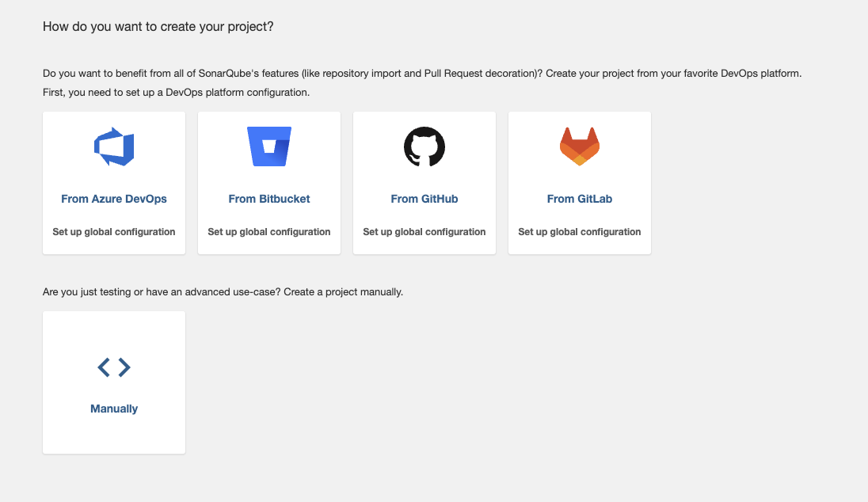Choose the From GitHub link
The image size is (868, 502).
point(424,199)
